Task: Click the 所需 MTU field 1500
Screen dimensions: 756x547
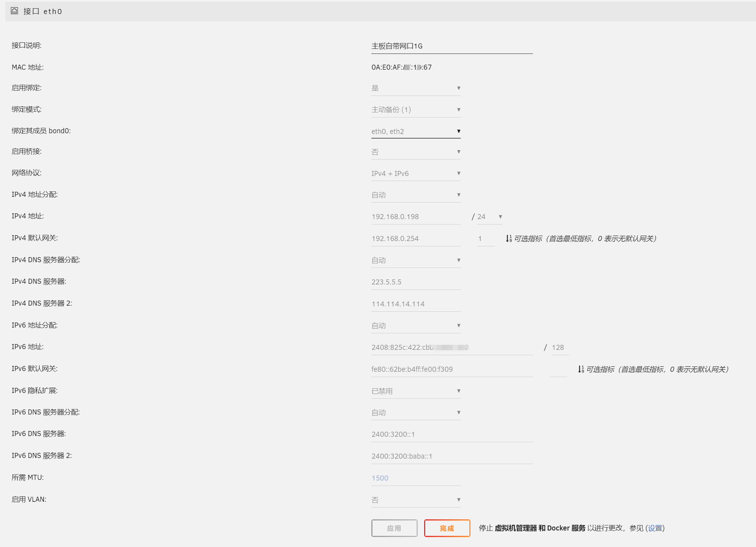Action: pyautogui.click(x=416, y=478)
